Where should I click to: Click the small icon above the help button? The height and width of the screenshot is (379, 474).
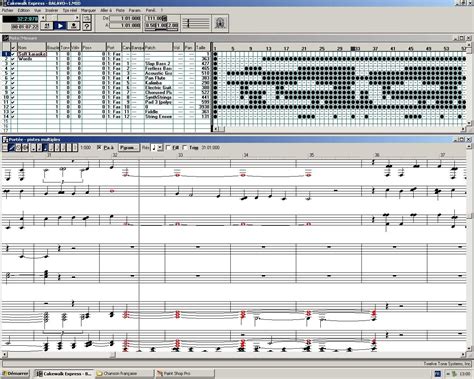point(86,18)
